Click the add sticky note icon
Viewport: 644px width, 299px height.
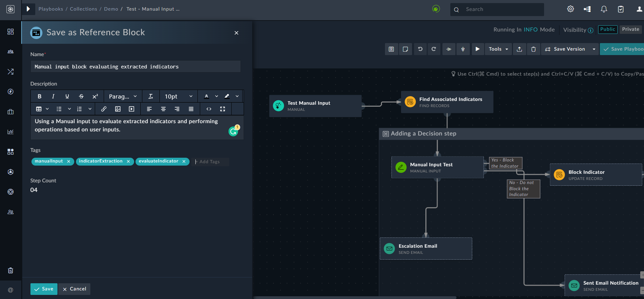405,49
